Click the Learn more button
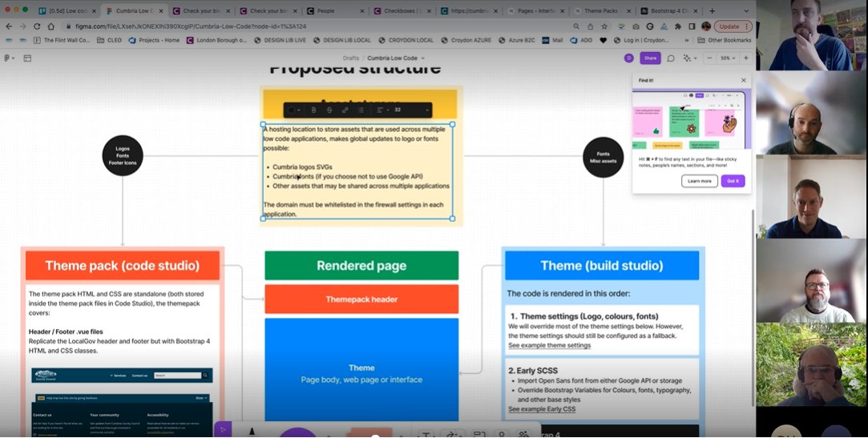The width and height of the screenshot is (868, 438). pos(700,181)
